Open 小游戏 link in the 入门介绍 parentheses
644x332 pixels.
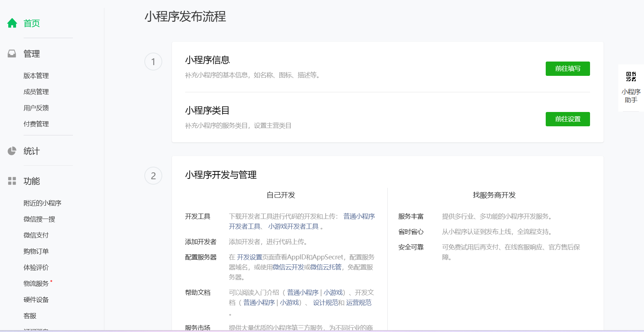pos(333,293)
